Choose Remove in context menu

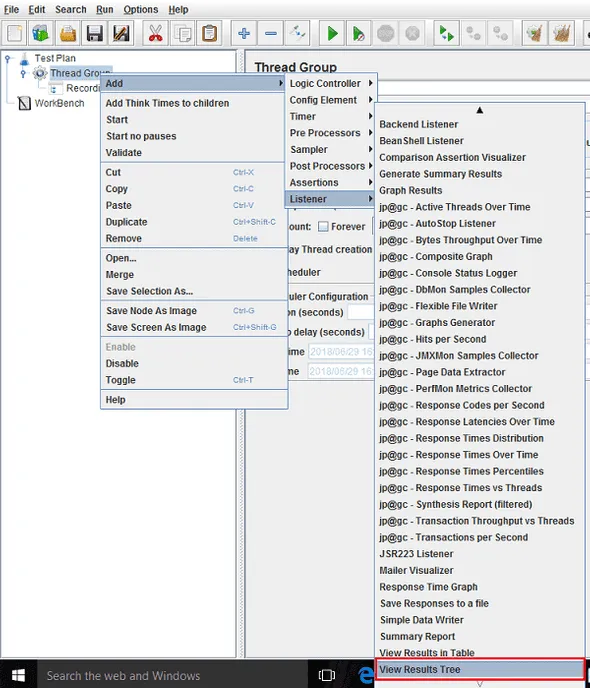[x=194, y=238]
